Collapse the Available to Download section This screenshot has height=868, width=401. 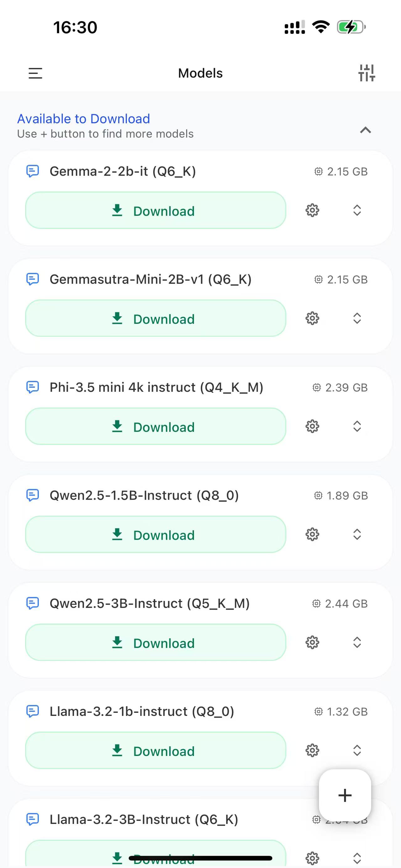coord(365,130)
